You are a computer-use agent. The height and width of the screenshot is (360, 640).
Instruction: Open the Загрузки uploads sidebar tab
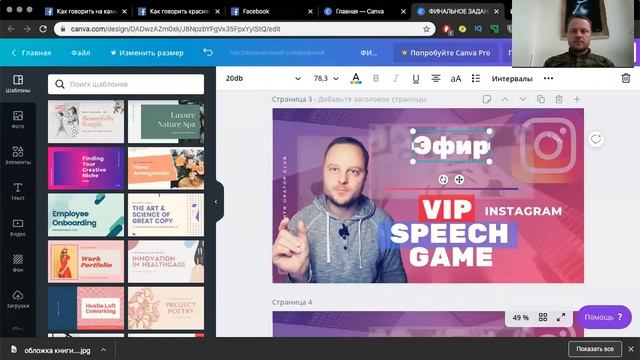[x=18, y=299]
